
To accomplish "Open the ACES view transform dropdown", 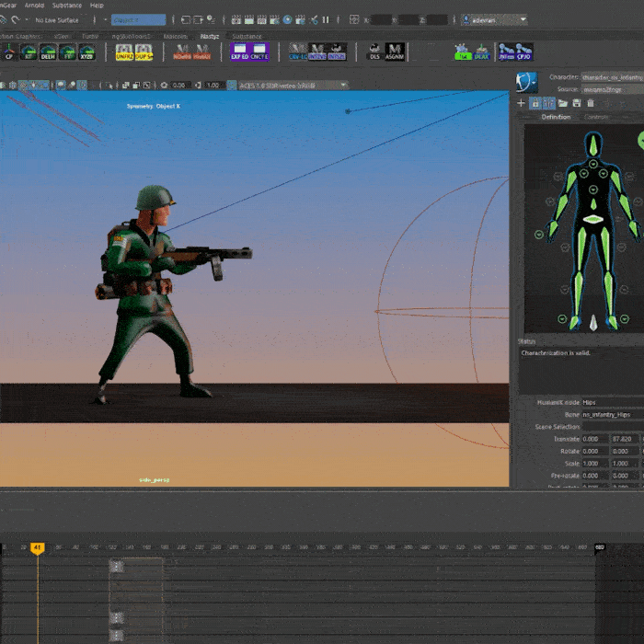I will (293, 85).
